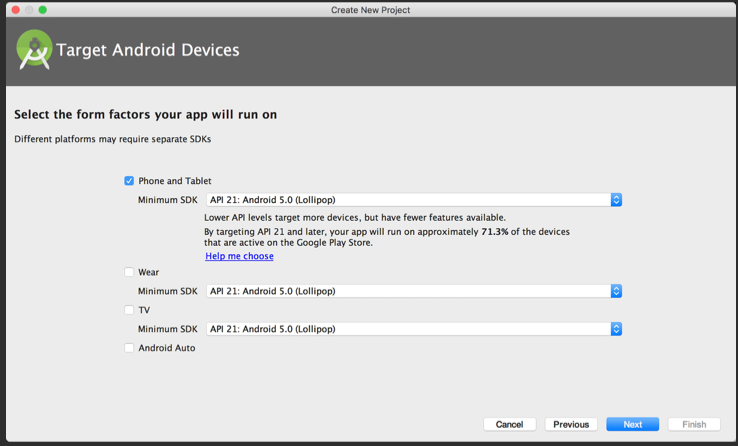Image resolution: width=738 pixels, height=446 pixels.
Task: Open the TV Minimum SDK dropdown
Action: pos(414,329)
